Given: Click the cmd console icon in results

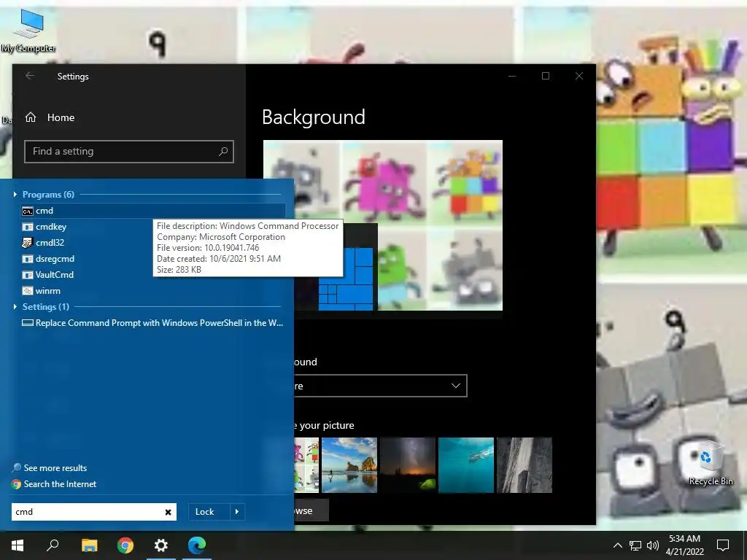Looking at the screenshot, I should tap(28, 211).
